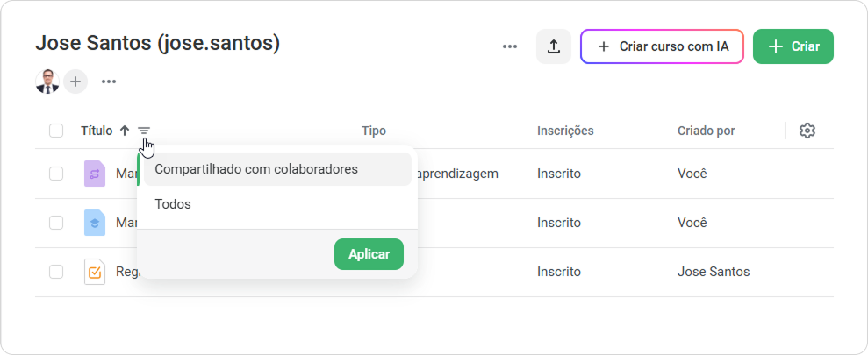Click Jose Santos avatar photo
The width and height of the screenshot is (868, 355).
point(47,82)
